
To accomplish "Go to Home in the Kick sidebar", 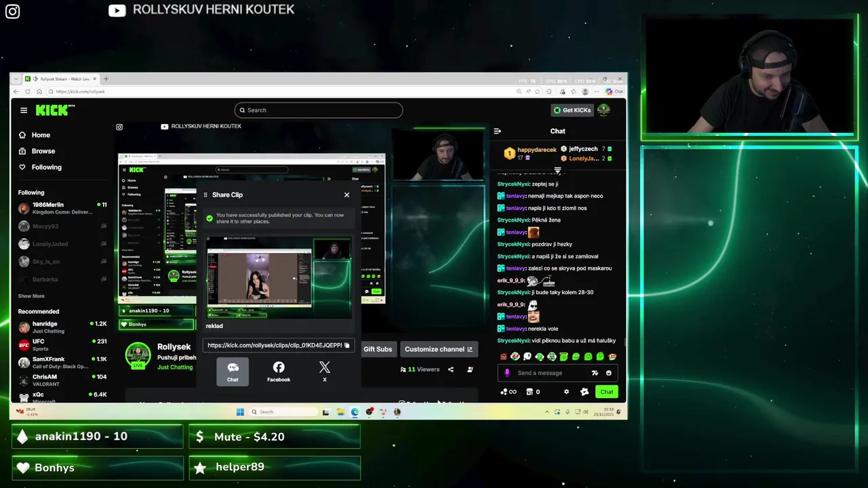I will pos(35,135).
